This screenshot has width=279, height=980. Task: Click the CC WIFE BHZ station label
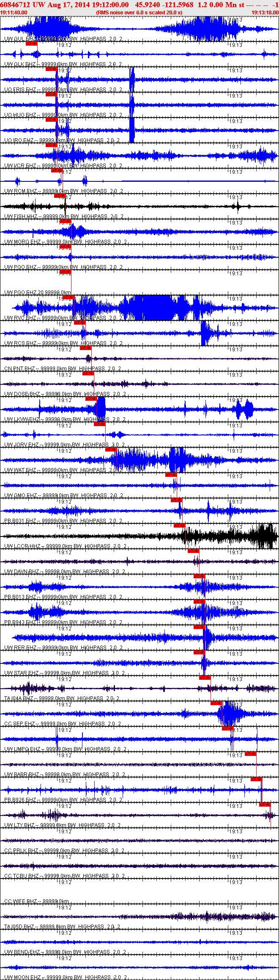[x=21, y=901]
